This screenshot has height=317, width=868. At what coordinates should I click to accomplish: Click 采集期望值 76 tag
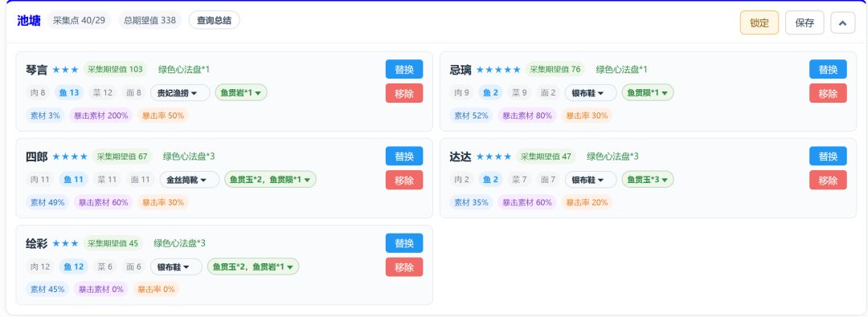pyautogui.click(x=555, y=70)
